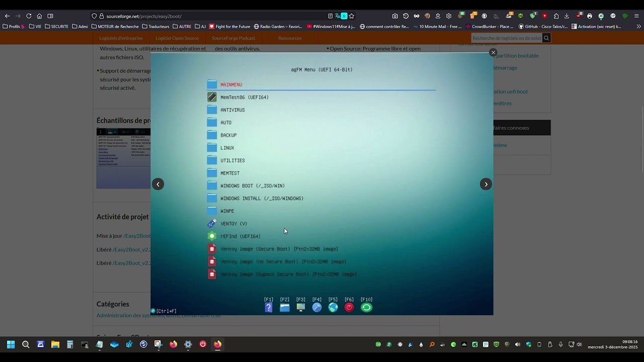Open File Explorer from the taskbar
Viewport: 644px width, 362px height.
[x=55, y=344]
